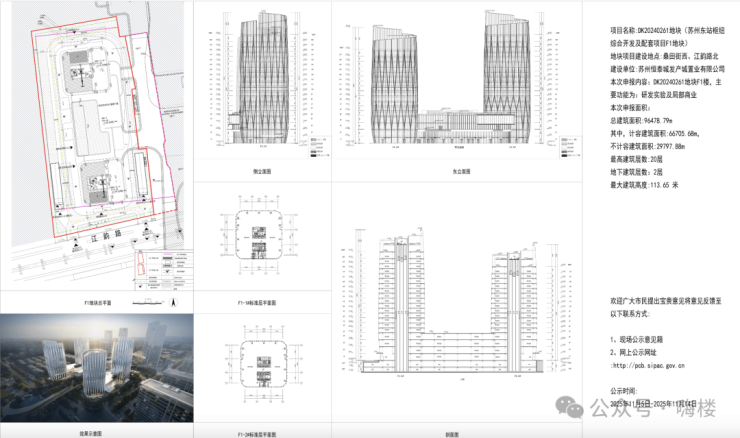Select the line '不计容建筑面积:29797.88m'
Viewport: 740px width, 438px height.
pos(647,146)
